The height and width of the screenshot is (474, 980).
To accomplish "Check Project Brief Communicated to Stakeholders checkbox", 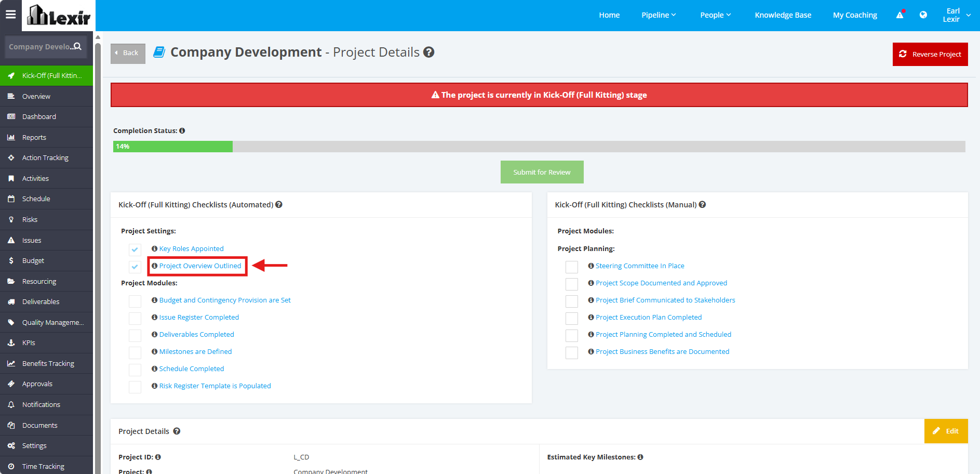I will pyautogui.click(x=572, y=301).
